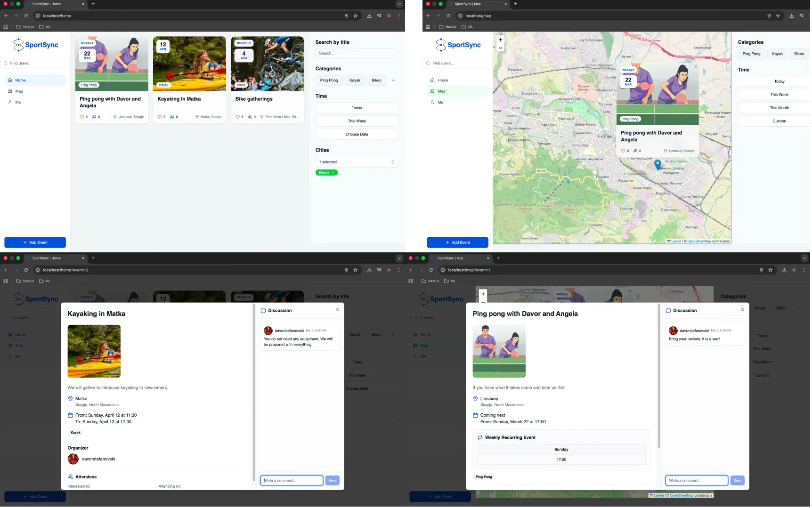Toggle Kayak category filter in plain Home window

tap(356, 81)
